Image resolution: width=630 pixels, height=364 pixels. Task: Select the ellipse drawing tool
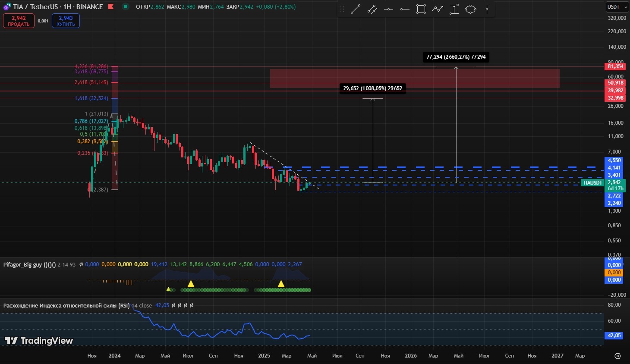(x=470, y=9)
